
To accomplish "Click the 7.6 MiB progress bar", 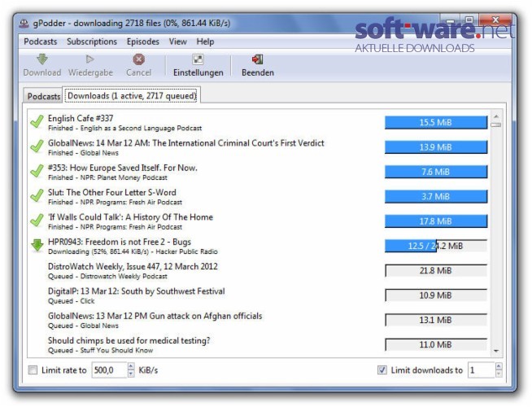I will pos(436,172).
